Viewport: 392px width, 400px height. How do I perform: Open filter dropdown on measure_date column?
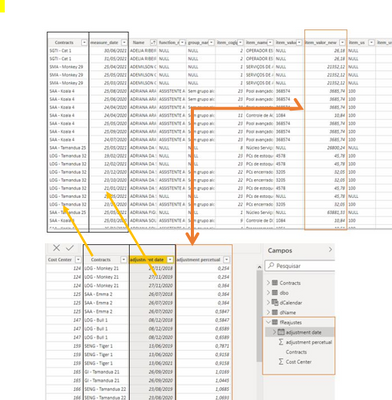124,43
